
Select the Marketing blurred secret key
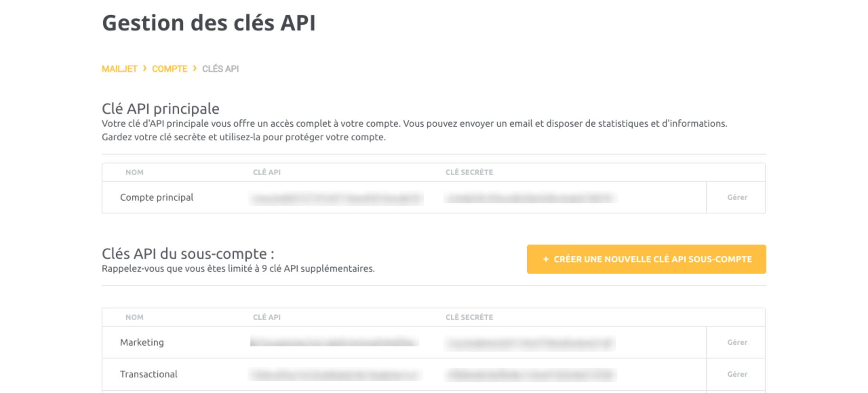tap(529, 343)
